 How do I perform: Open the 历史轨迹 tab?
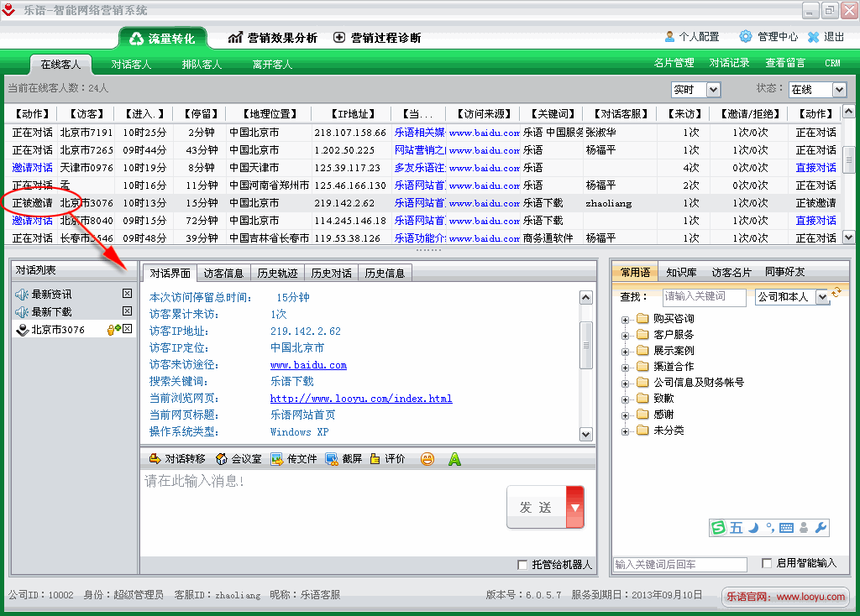click(x=277, y=273)
